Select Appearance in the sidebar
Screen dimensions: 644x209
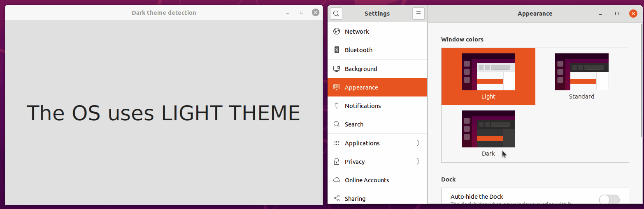coord(377,87)
